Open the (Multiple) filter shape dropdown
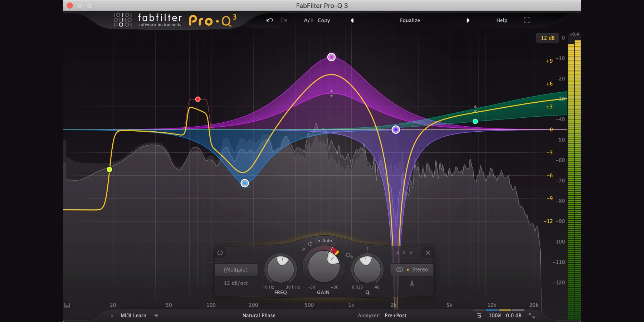 click(x=236, y=270)
